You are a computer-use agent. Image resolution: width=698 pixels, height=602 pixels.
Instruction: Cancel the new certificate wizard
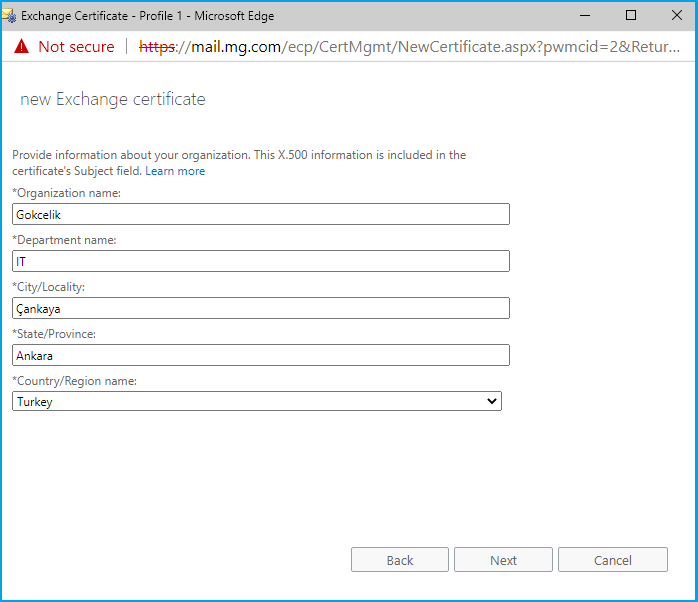(612, 560)
